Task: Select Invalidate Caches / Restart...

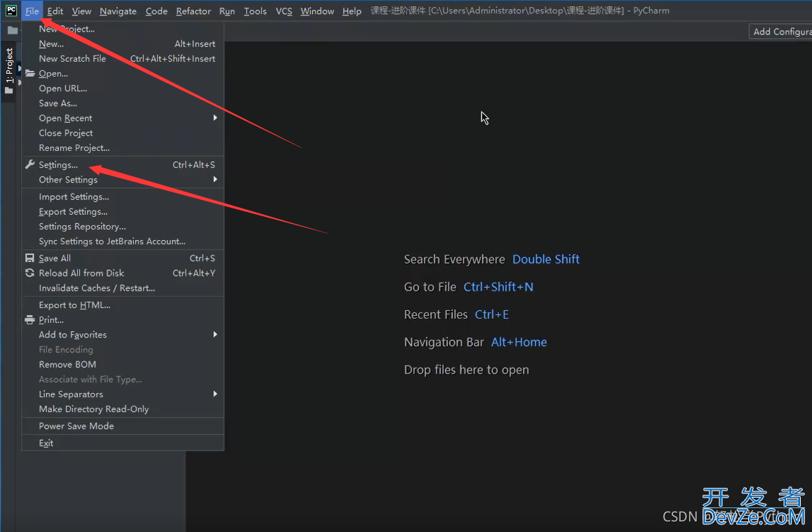Action: click(x=123, y=288)
